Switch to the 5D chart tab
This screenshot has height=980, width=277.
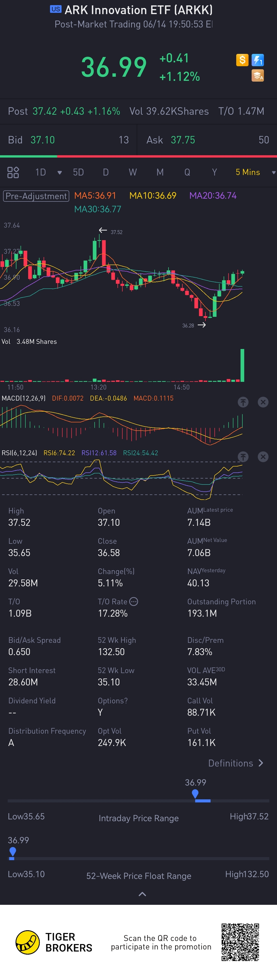78,172
